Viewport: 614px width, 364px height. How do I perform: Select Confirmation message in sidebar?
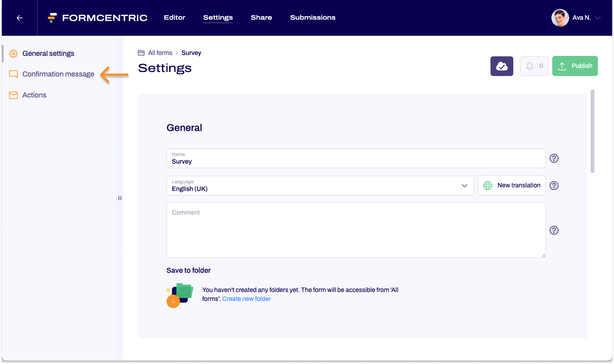click(x=58, y=74)
